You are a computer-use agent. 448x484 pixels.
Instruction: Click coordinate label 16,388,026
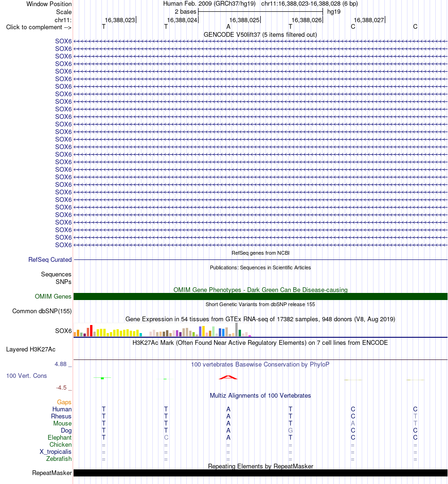pyautogui.click(x=307, y=20)
